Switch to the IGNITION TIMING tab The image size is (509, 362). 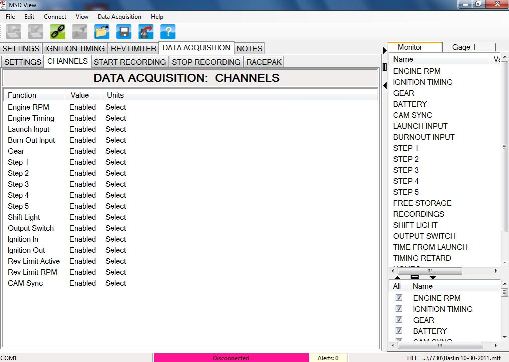tap(75, 48)
